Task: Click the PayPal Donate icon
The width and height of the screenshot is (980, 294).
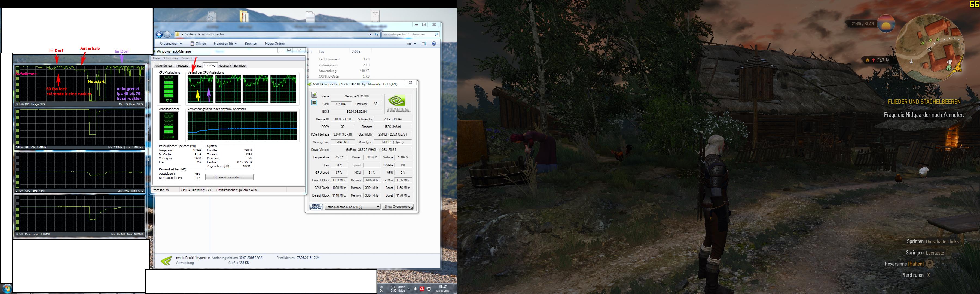Action: point(316,207)
